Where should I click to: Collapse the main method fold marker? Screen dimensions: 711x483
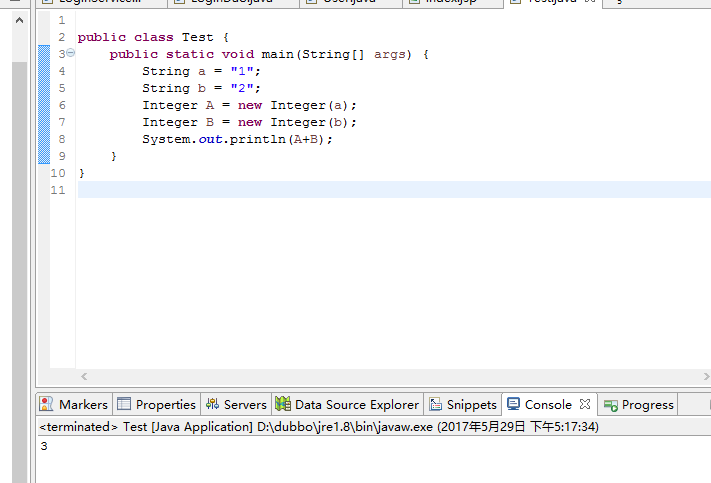point(70,54)
